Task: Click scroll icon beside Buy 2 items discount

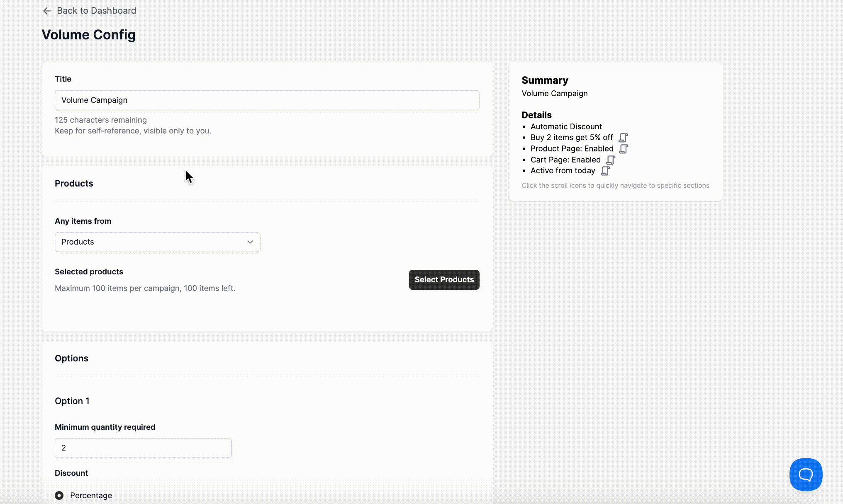Action: pyautogui.click(x=623, y=138)
